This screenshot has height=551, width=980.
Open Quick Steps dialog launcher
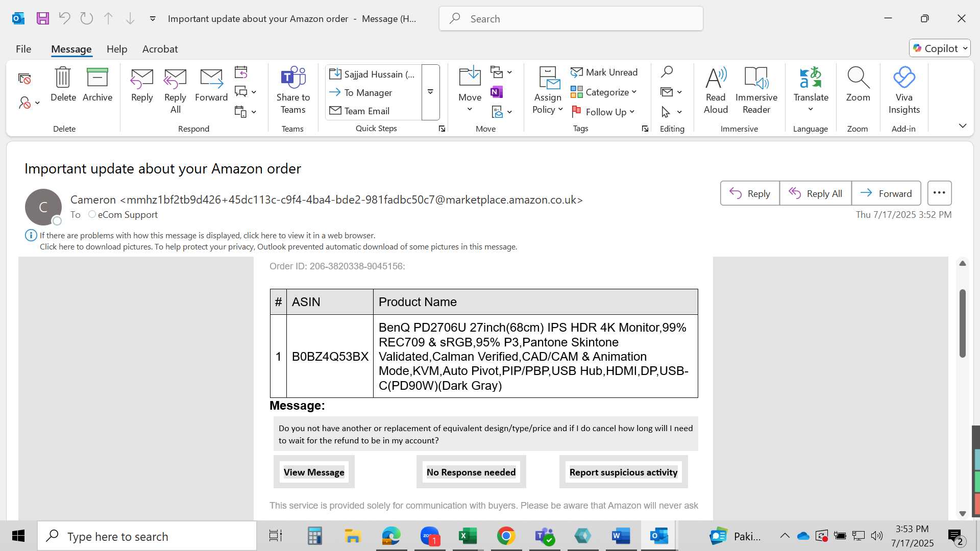[442, 129]
